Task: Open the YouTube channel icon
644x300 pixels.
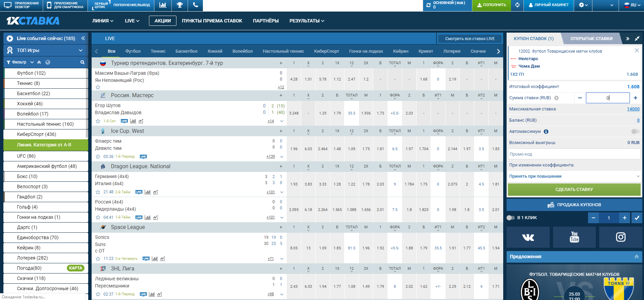Action: [574, 237]
